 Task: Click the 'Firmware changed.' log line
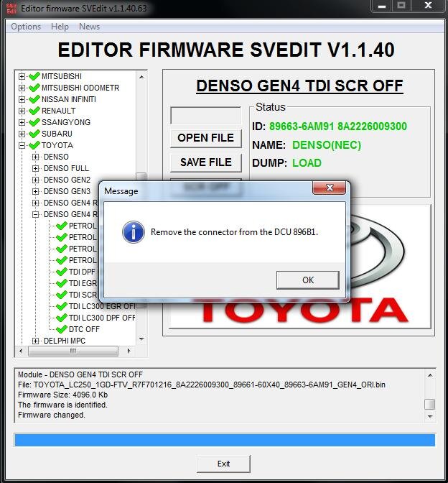[x=52, y=415]
